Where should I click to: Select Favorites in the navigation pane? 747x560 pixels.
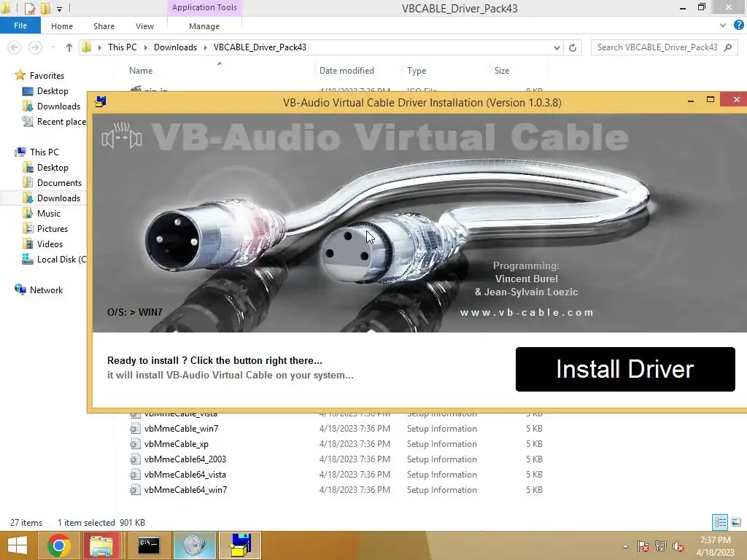(x=47, y=76)
